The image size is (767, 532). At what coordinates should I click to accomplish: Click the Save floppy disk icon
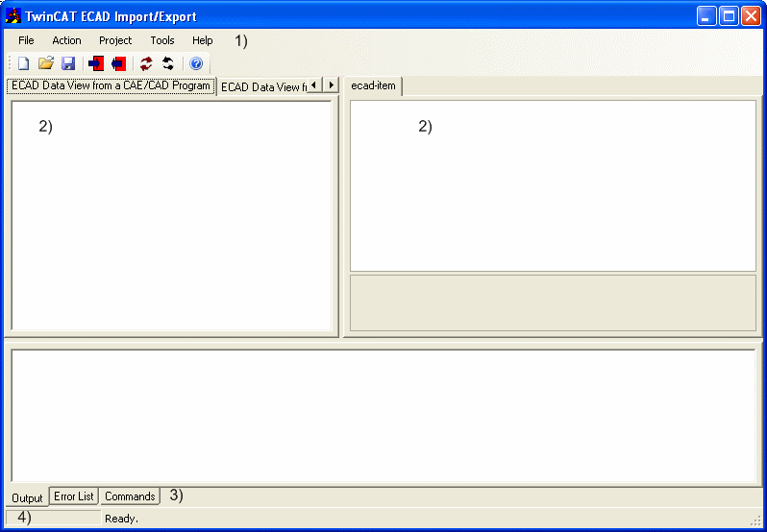click(x=68, y=63)
